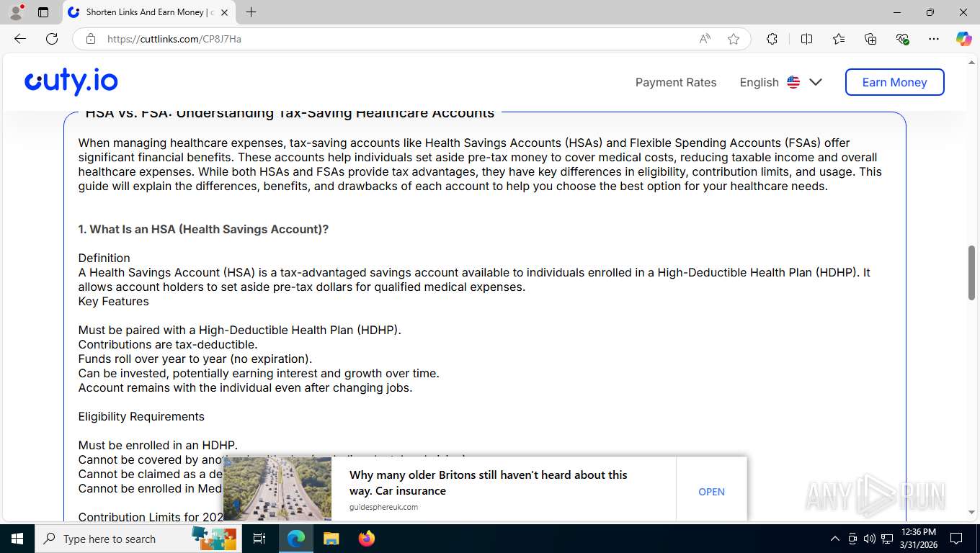This screenshot has width=980, height=553.
Task: Open the Edge profile avatar menu
Action: (x=16, y=12)
